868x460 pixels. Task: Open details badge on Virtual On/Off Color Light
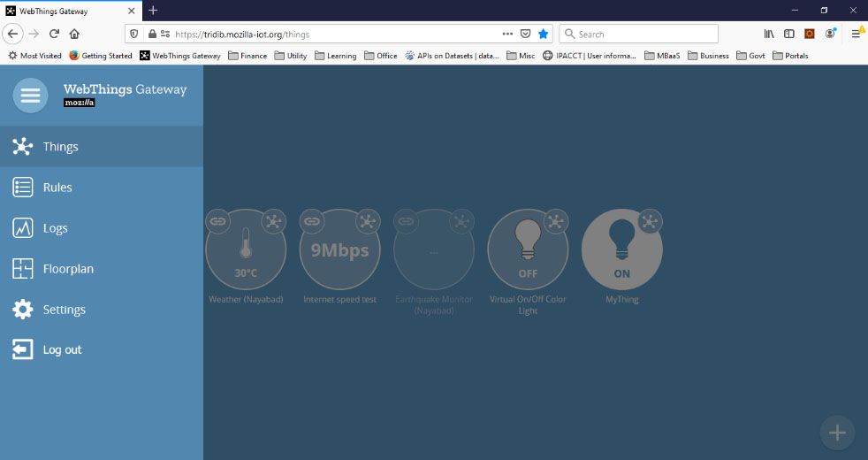click(x=556, y=222)
